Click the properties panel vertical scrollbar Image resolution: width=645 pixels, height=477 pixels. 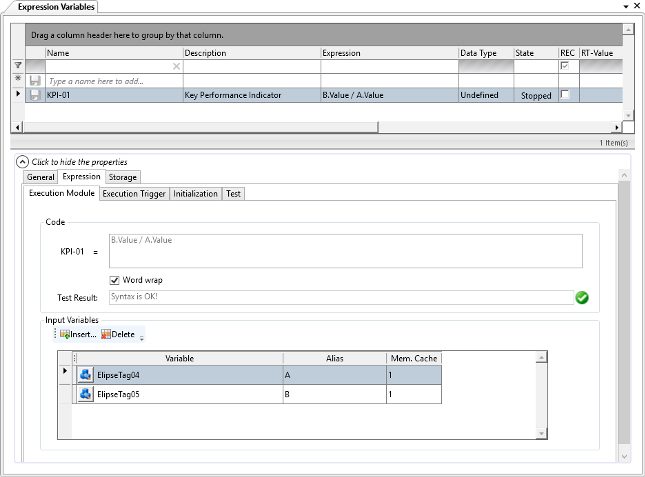[x=624, y=313]
